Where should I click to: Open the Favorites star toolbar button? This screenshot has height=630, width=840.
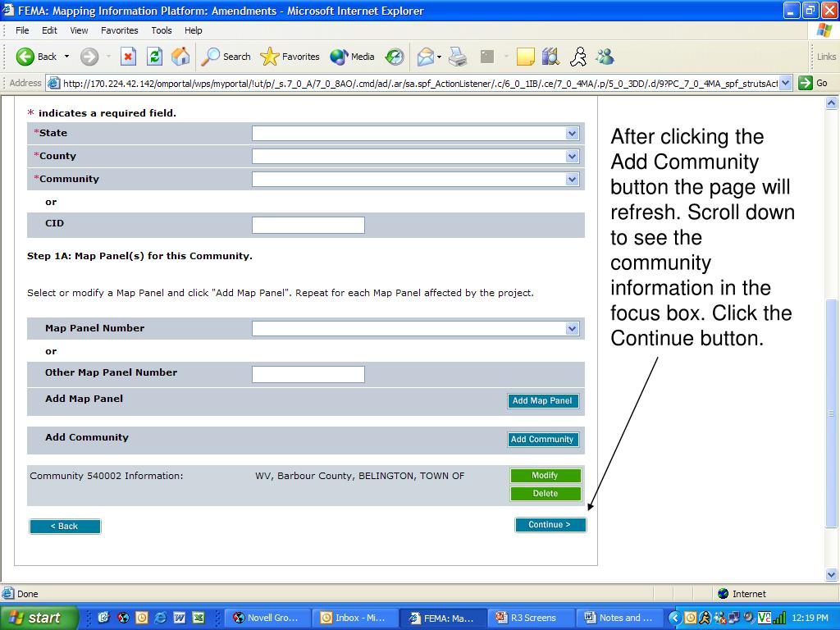click(290, 57)
